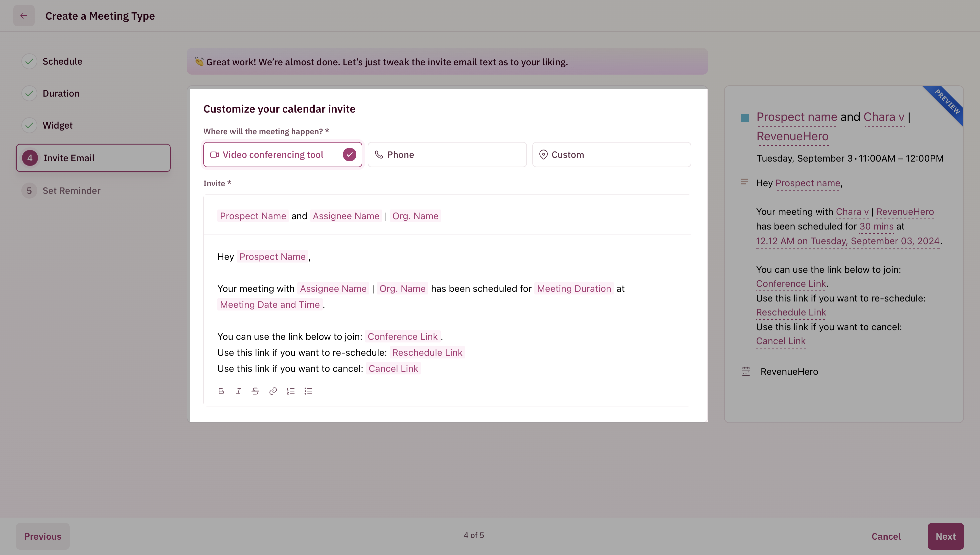Click Prospect name in the preview title
The width and height of the screenshot is (980, 555).
(x=797, y=117)
